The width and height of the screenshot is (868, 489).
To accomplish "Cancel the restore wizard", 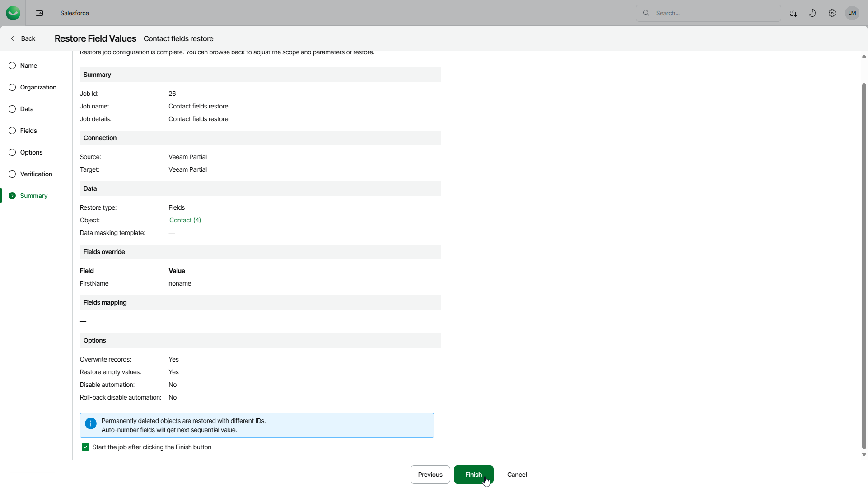I will point(517,475).
